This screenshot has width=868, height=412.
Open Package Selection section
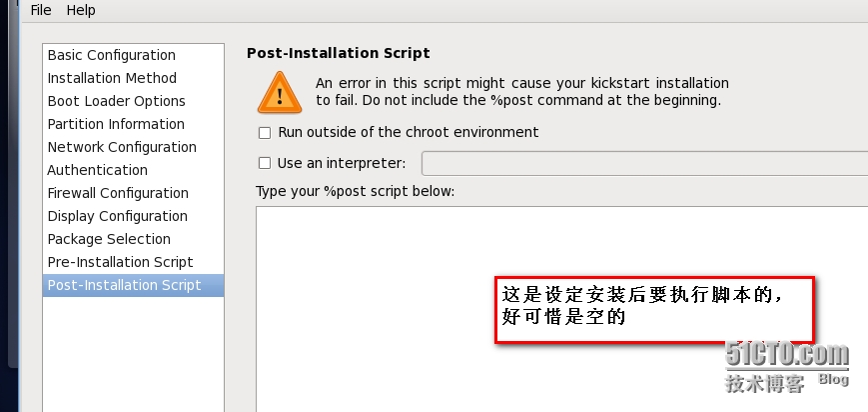coord(109,239)
